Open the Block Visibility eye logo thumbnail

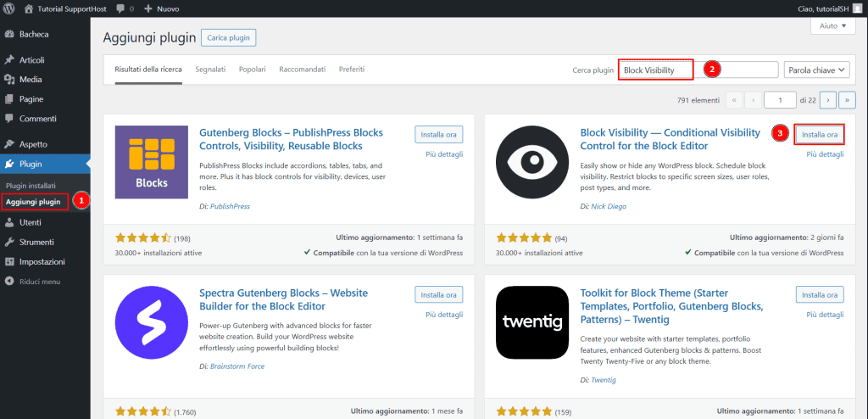tap(532, 162)
